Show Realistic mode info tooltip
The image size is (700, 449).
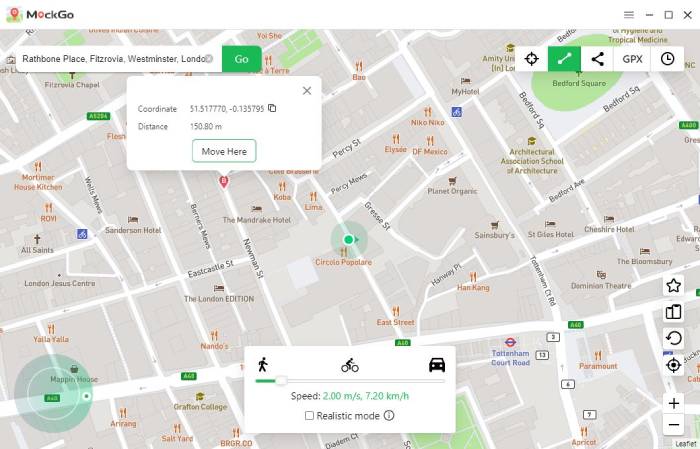pyautogui.click(x=389, y=416)
